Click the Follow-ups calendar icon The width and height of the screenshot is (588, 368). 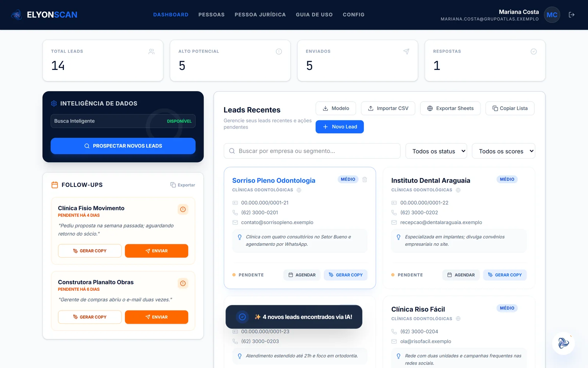55,185
